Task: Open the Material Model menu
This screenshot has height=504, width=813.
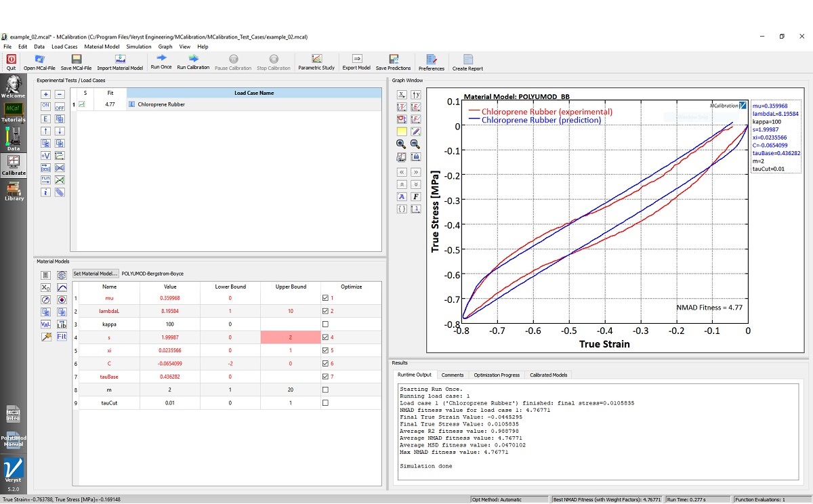Action: pyautogui.click(x=102, y=47)
